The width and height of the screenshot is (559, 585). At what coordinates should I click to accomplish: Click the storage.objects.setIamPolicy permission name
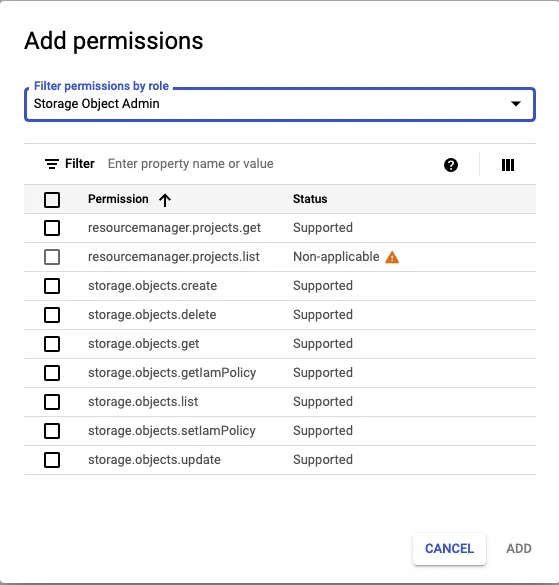[x=172, y=431]
